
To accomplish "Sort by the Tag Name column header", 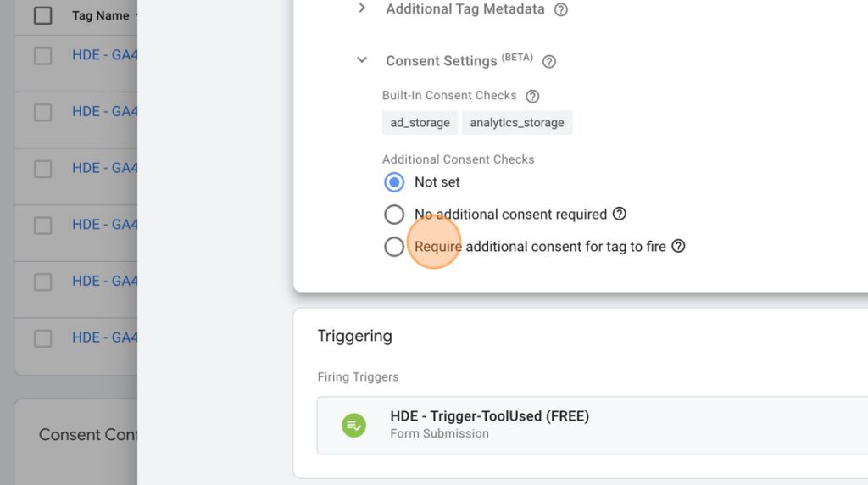I will pos(100,15).
